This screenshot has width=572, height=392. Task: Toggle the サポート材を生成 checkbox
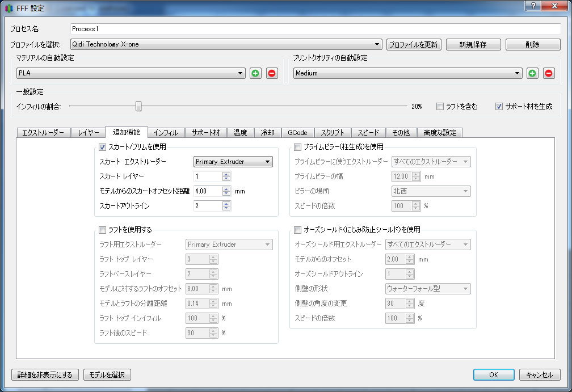(x=499, y=106)
